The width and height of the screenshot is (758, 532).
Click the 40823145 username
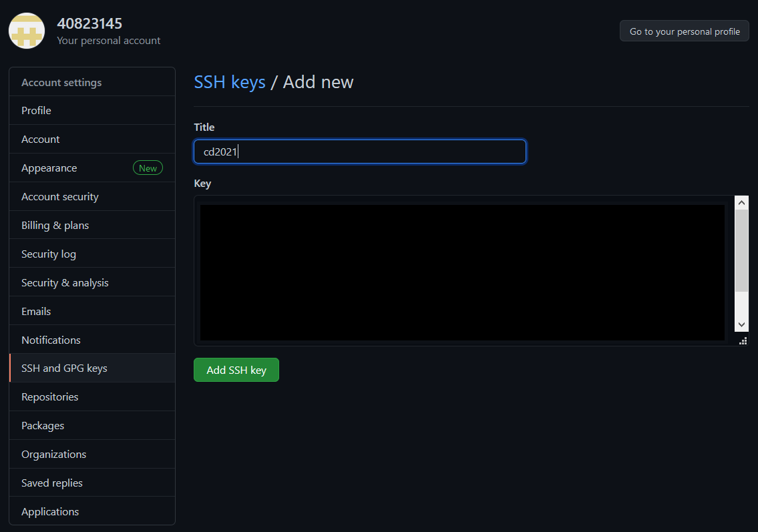[89, 23]
